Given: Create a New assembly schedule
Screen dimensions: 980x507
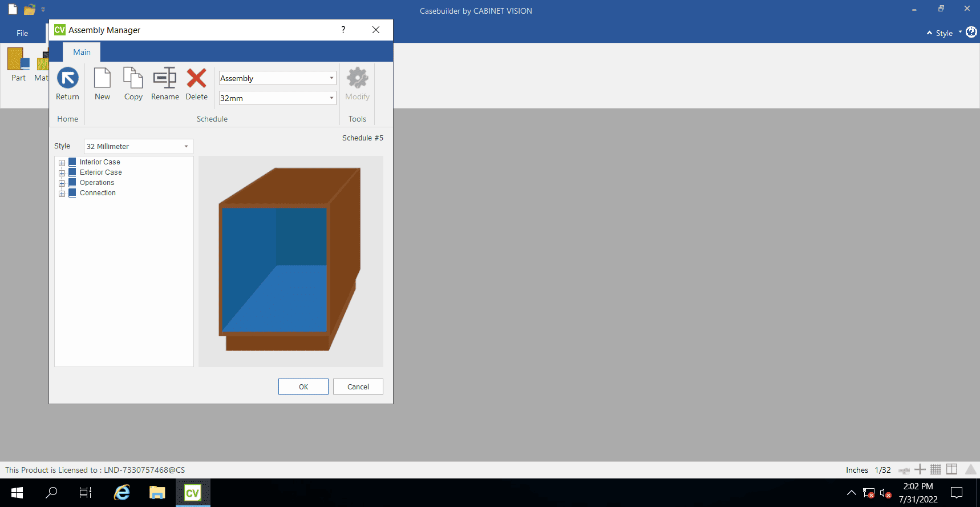Looking at the screenshot, I should click(x=103, y=84).
